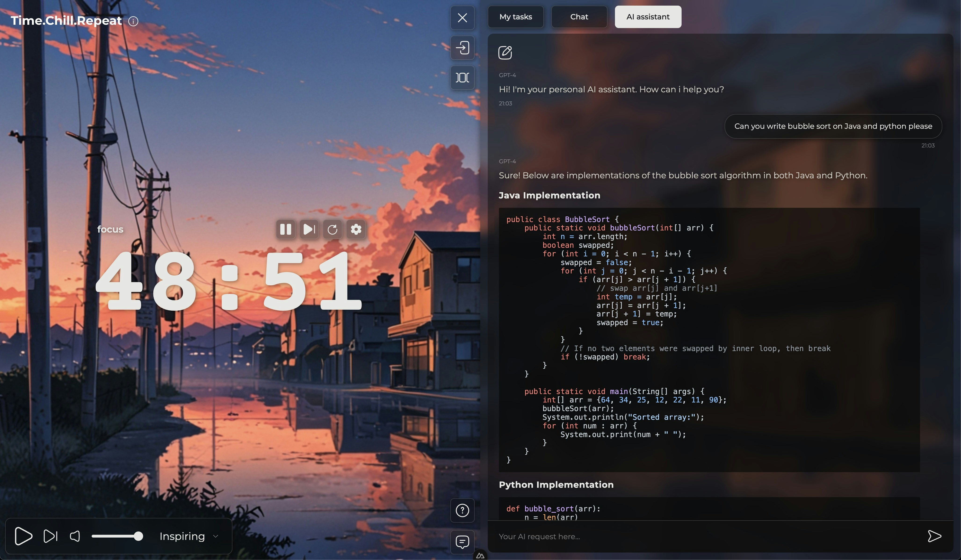Image resolution: width=961 pixels, height=560 pixels.
Task: Open the feedback chat bubble icon
Action: point(462,542)
